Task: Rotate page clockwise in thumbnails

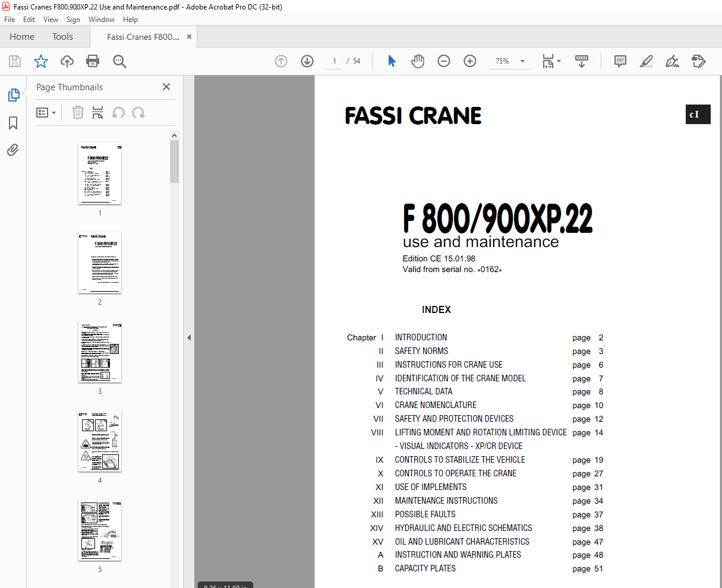Action: [138, 112]
